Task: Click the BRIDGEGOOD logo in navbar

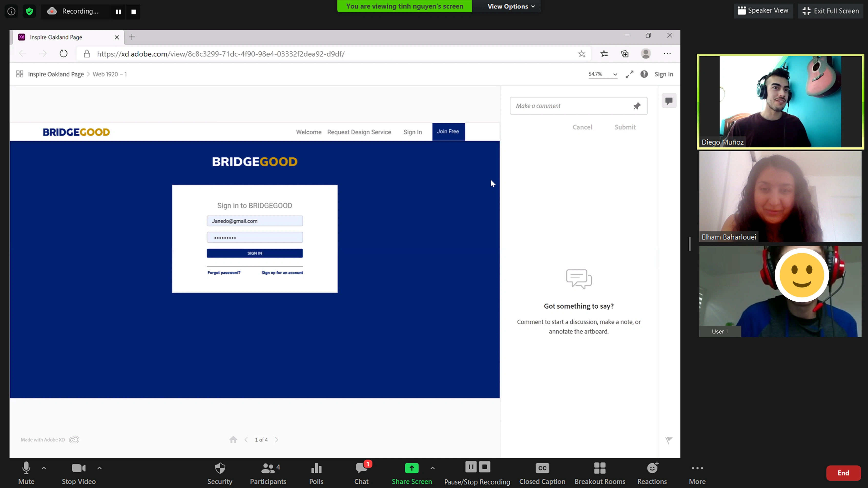Action: tap(76, 132)
